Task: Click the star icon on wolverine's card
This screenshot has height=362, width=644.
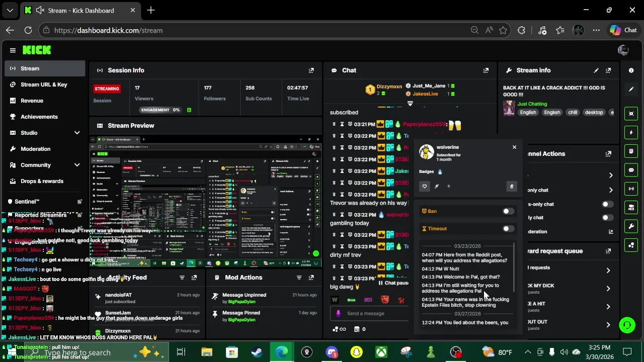Action: tap(449, 187)
